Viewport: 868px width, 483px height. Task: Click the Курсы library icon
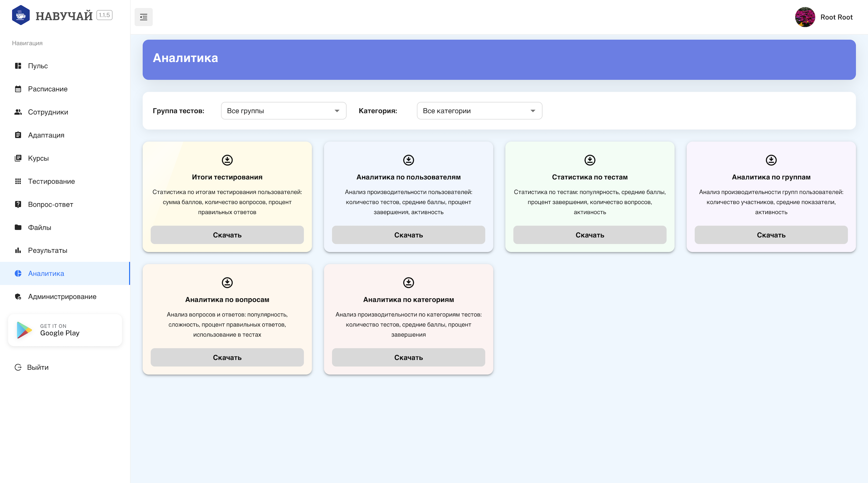(x=18, y=158)
